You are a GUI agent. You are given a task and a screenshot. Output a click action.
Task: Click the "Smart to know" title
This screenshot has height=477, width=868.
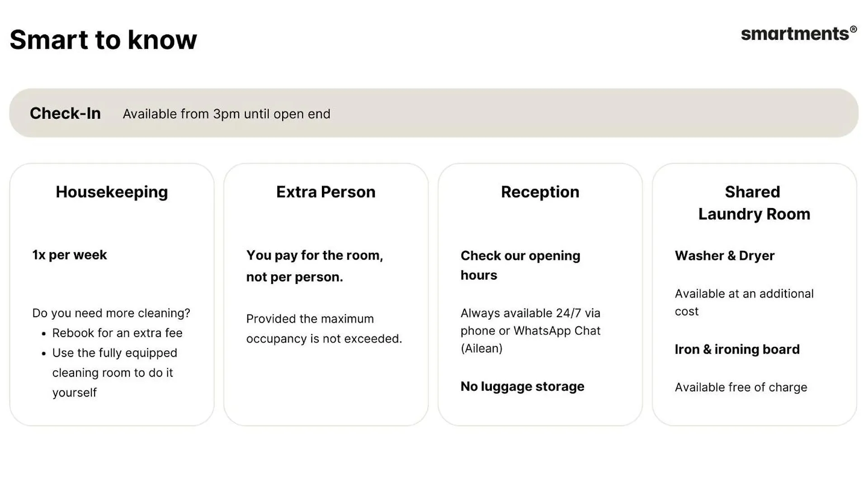pyautogui.click(x=104, y=40)
